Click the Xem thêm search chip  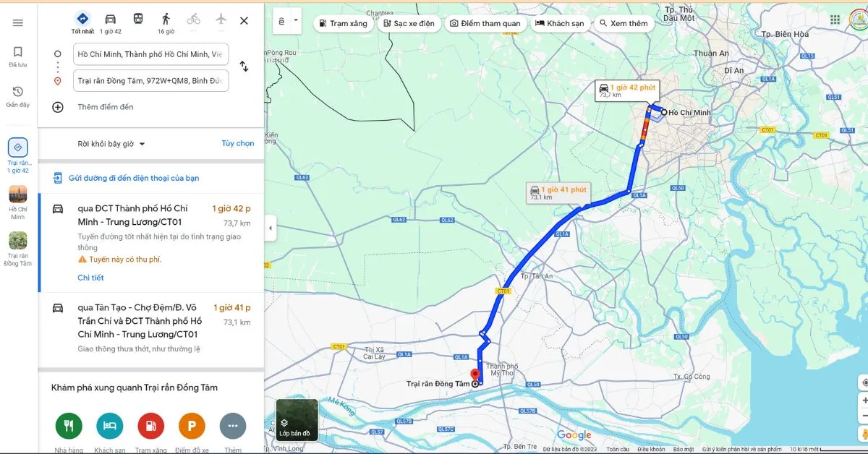(623, 24)
